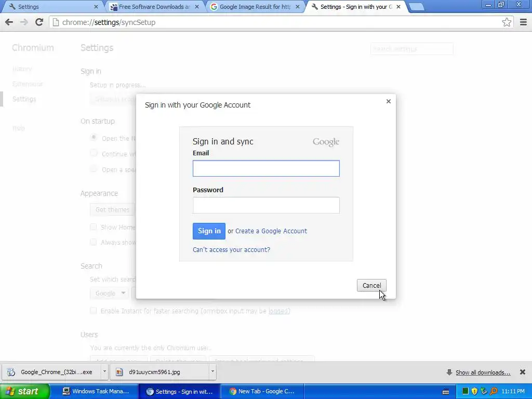
Task: Open History in the settings sidebar
Action: pyautogui.click(x=22, y=69)
